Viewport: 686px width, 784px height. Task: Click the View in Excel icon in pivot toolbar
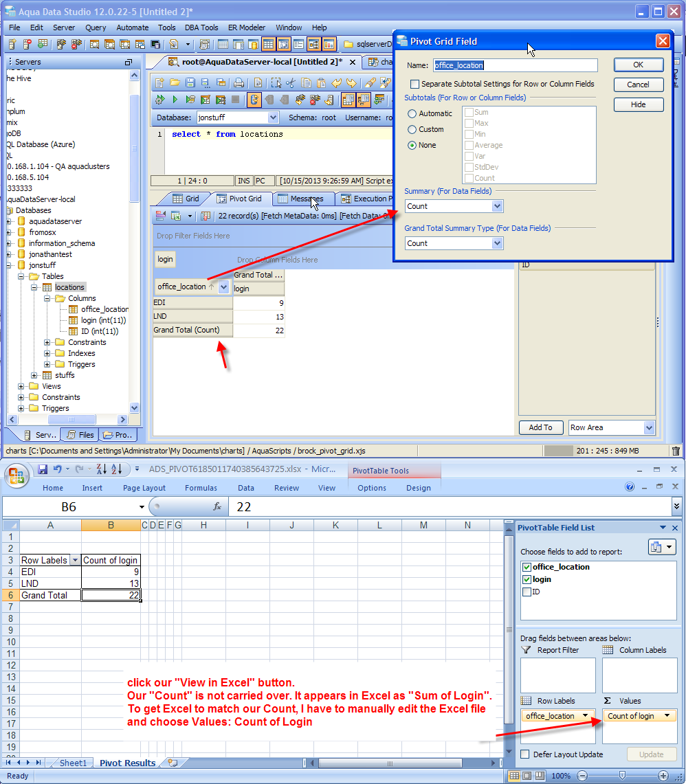tap(176, 216)
